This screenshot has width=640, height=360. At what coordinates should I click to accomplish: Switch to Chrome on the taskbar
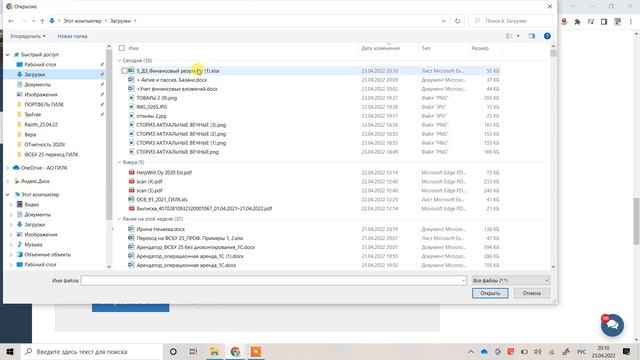[235, 351]
